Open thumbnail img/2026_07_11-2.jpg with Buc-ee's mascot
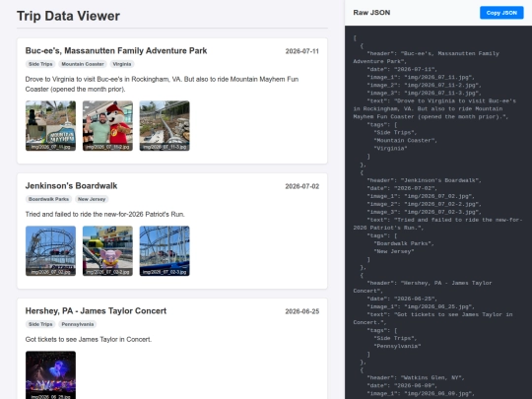The image size is (532, 399). (107, 125)
